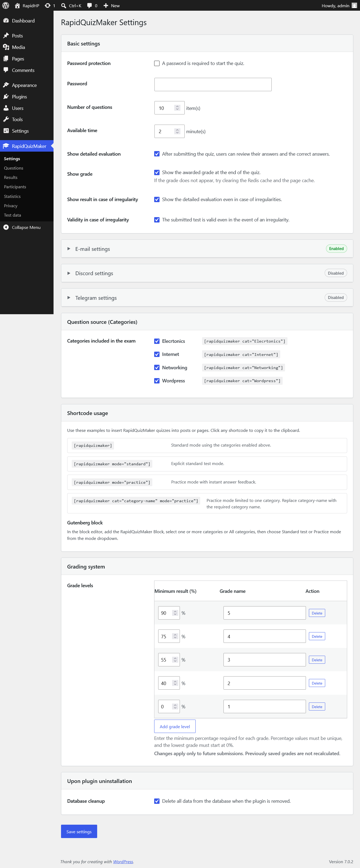Open the Privacy submenu item
This screenshot has height=868, width=360.
tap(10, 206)
